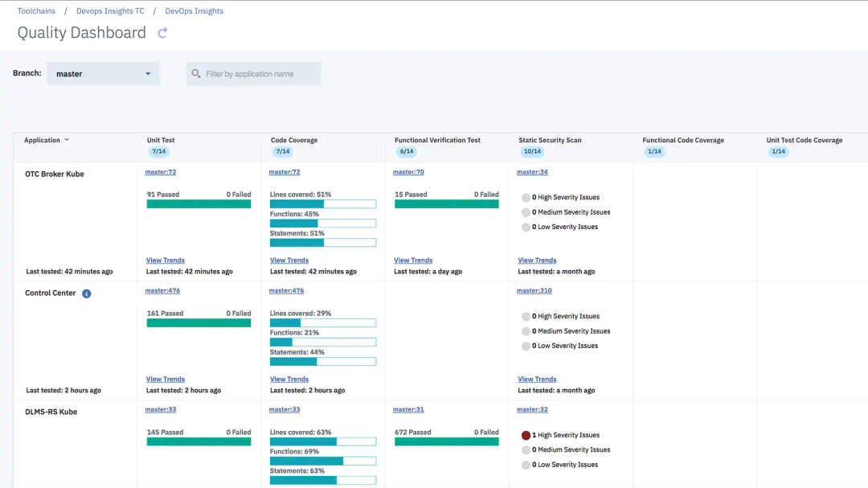Click the 6/14 badge under Functional Verification Test
Viewport: 868px width, 488px height.
coord(407,152)
